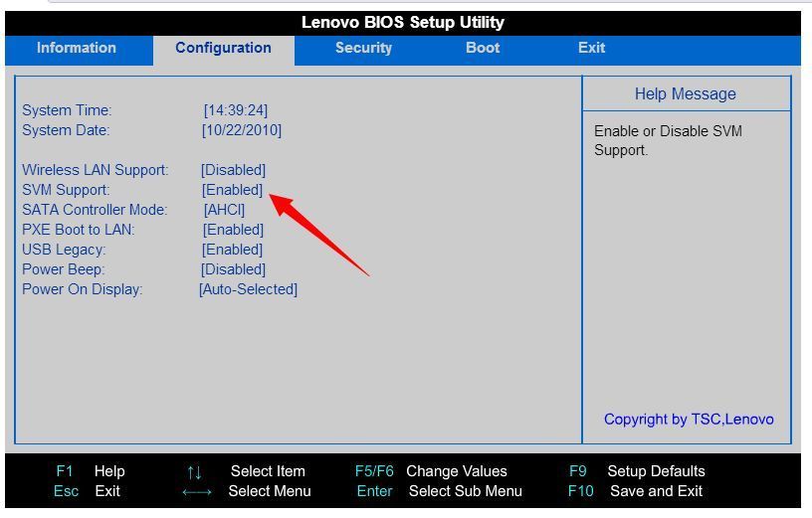Click the Wireless LAN Support label
The height and width of the screenshot is (518, 812).
pyautogui.click(x=96, y=170)
